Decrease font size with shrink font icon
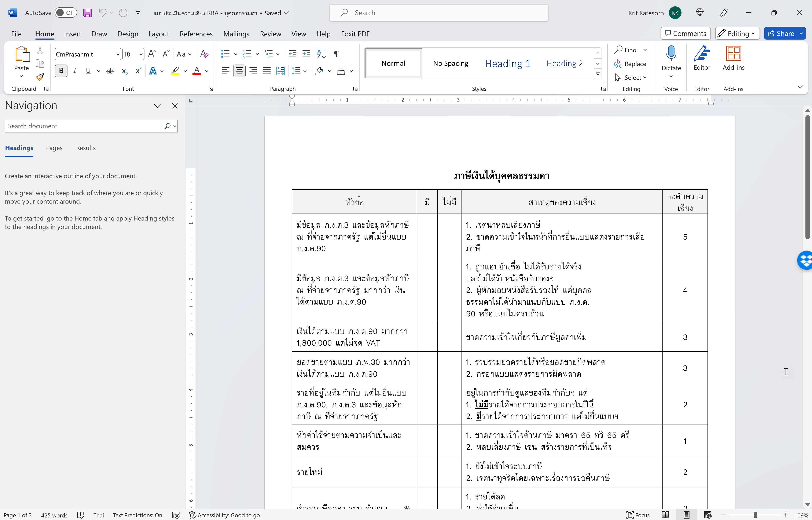This screenshot has width=812, height=520. [166, 54]
